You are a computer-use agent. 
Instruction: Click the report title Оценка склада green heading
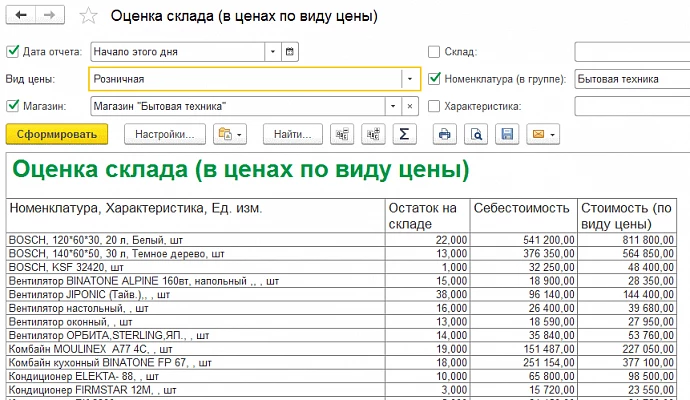tap(241, 169)
